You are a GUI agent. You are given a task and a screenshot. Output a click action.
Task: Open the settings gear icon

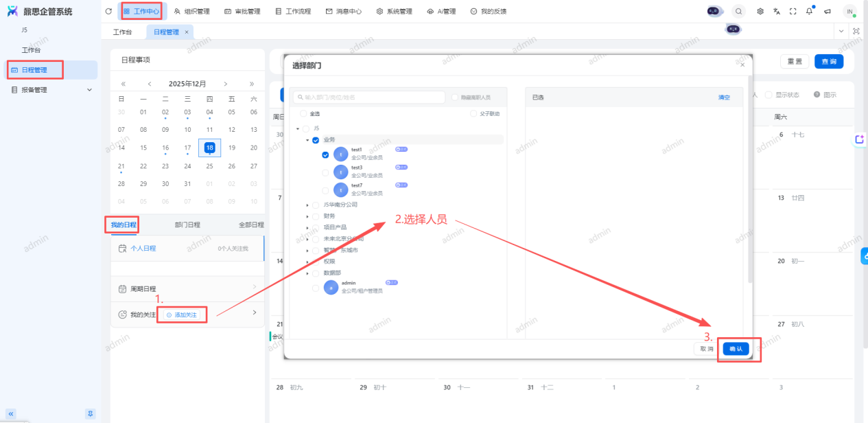[x=760, y=12]
